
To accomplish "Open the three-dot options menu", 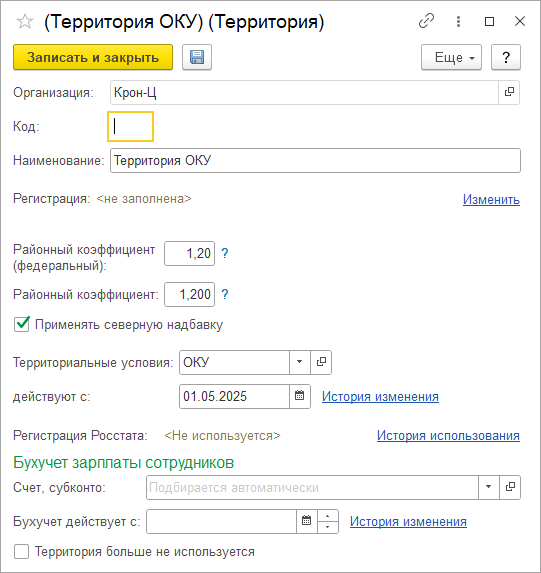I will (458, 21).
